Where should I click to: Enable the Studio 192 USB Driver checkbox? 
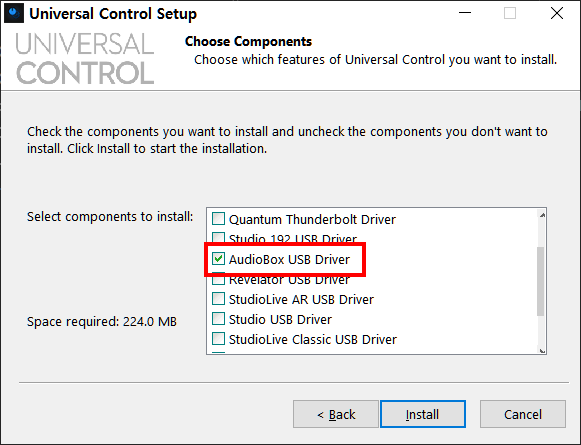(x=218, y=237)
